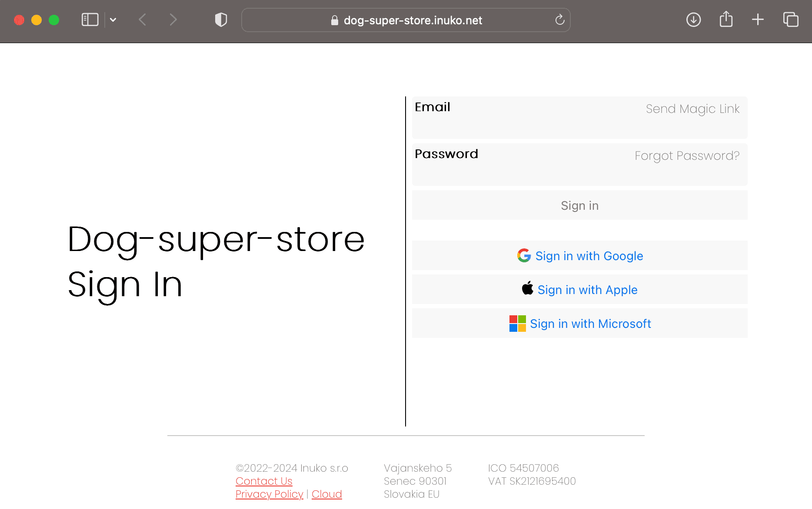
Task: Show the tab overview icon
Action: pos(791,20)
